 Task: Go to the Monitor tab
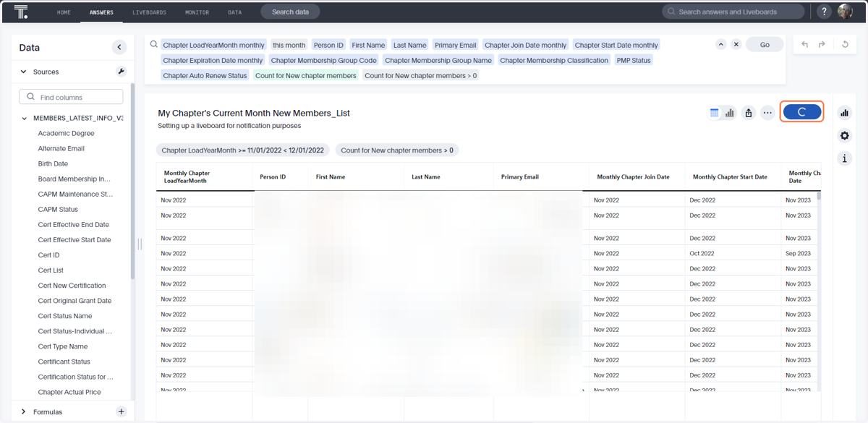click(x=197, y=12)
